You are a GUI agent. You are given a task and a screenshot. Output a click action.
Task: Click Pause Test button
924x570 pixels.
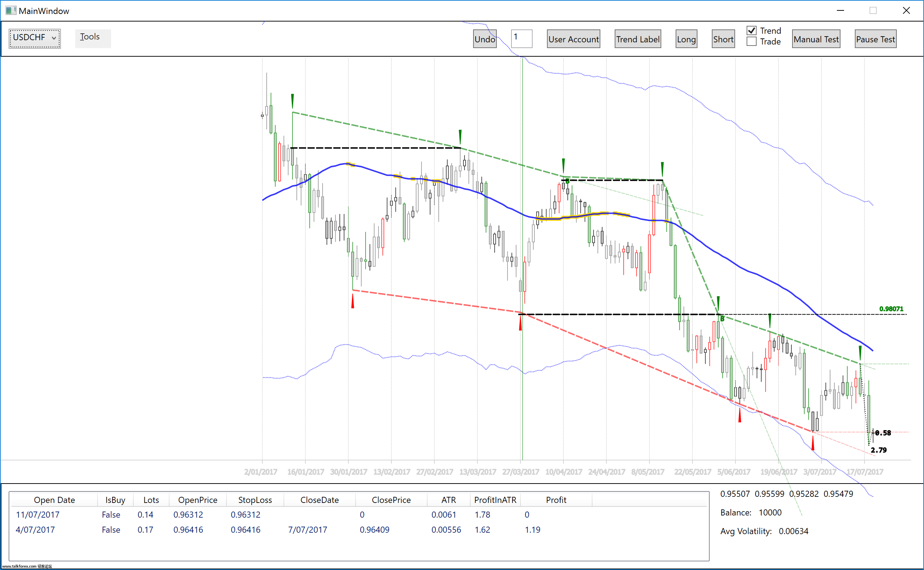875,39
